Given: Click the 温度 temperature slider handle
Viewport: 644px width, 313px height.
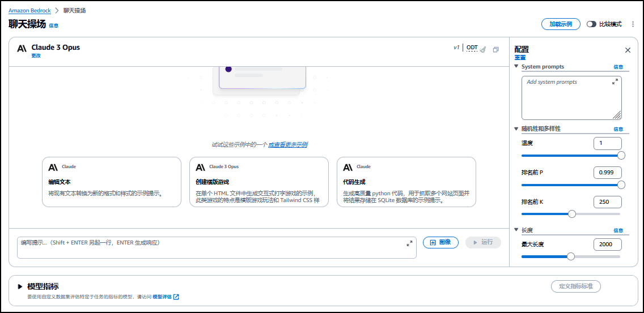Looking at the screenshot, I should [621, 156].
